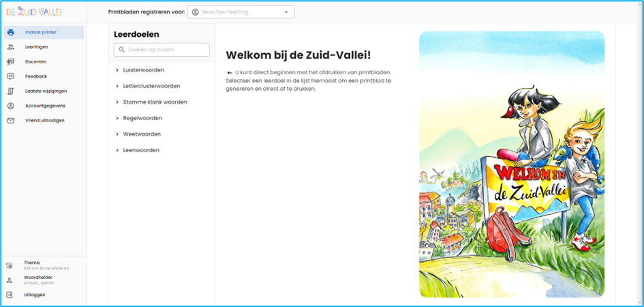Click the Leerlingen people icon

(11, 47)
